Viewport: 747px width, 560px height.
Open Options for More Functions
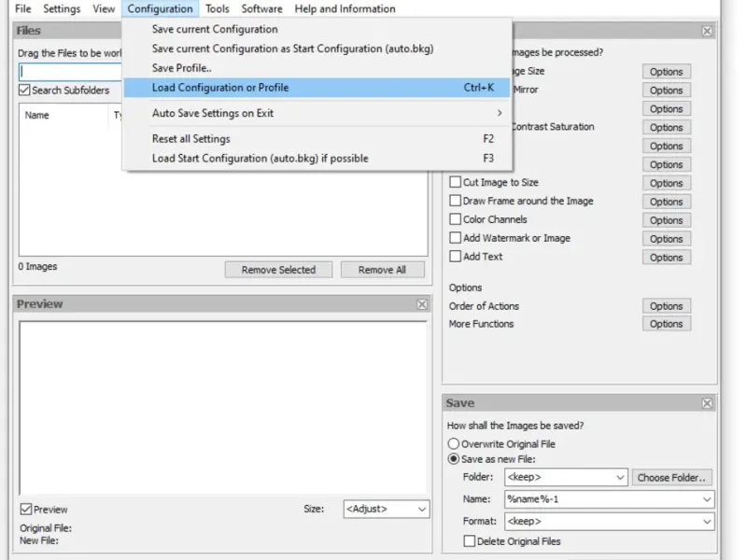tap(666, 324)
